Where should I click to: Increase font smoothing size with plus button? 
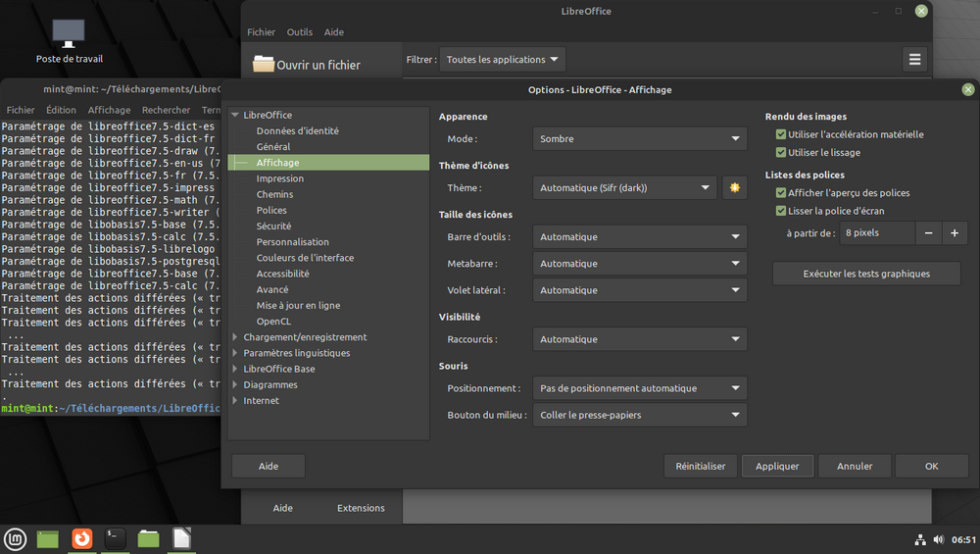[x=955, y=233]
